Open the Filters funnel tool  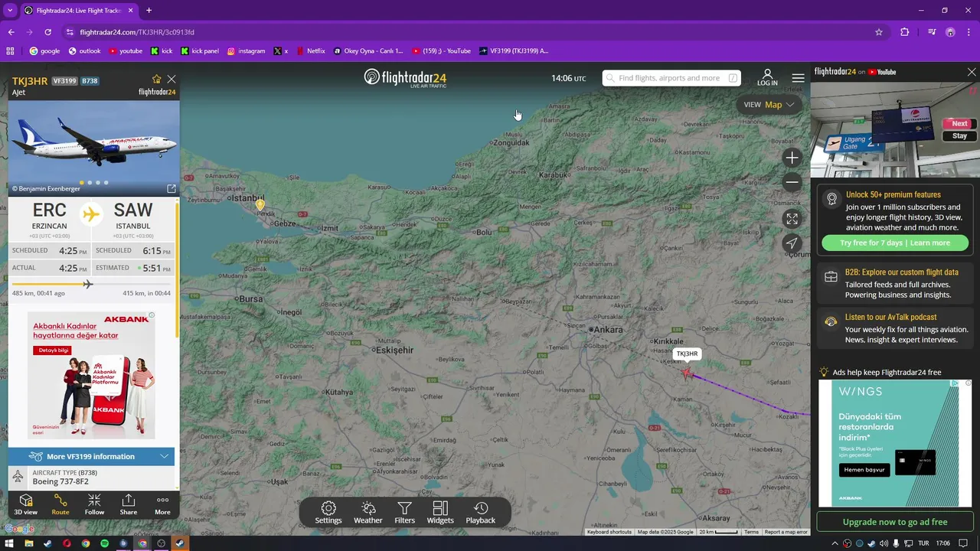(405, 513)
